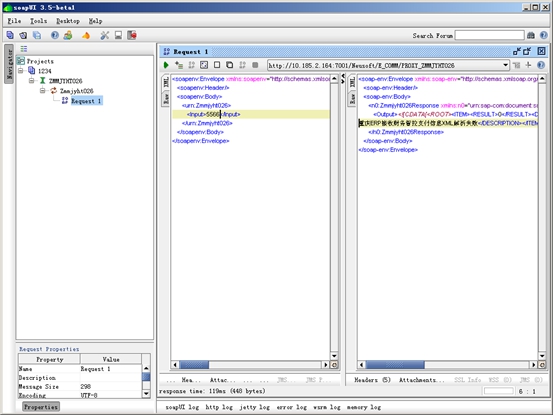Viewport: 553px width, 415px height.
Task: Collapse the ZMMJYHT026 interface node
Action: tap(31, 81)
